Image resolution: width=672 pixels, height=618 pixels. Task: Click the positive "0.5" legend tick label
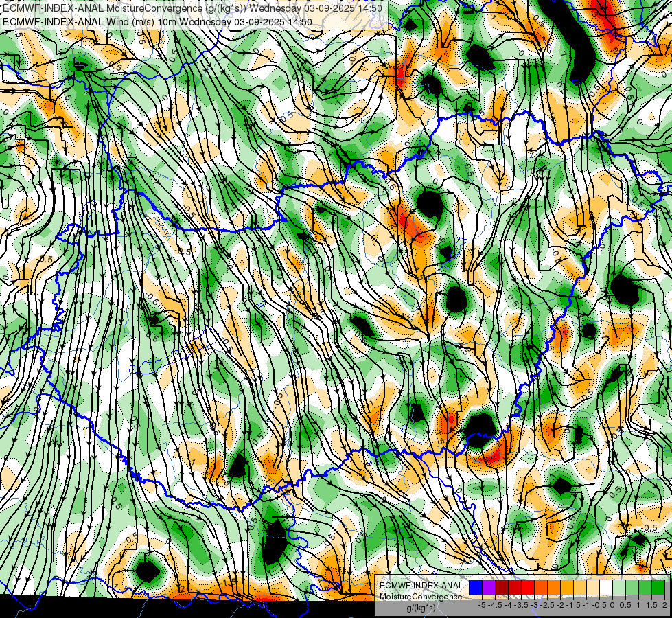pos(625,605)
